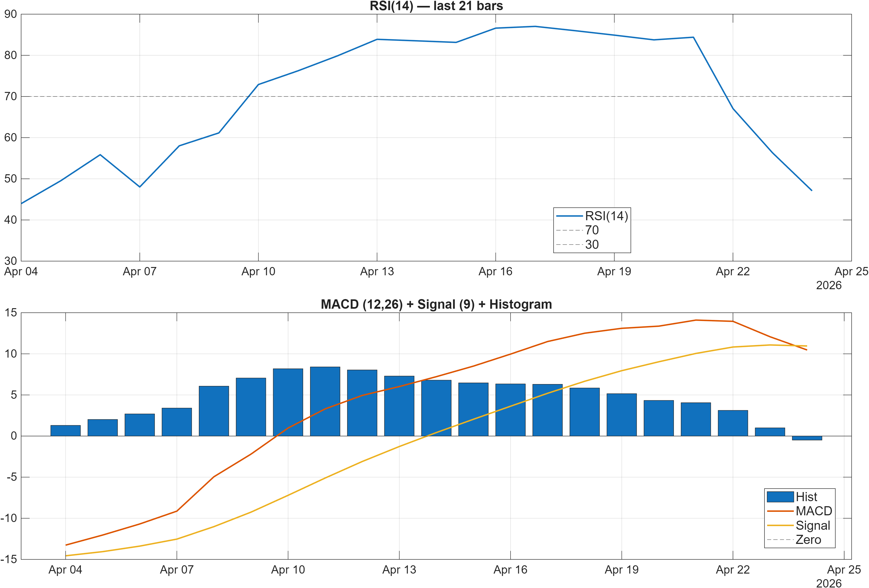Select the Hist legend entry
The image size is (869, 588).
(792, 497)
